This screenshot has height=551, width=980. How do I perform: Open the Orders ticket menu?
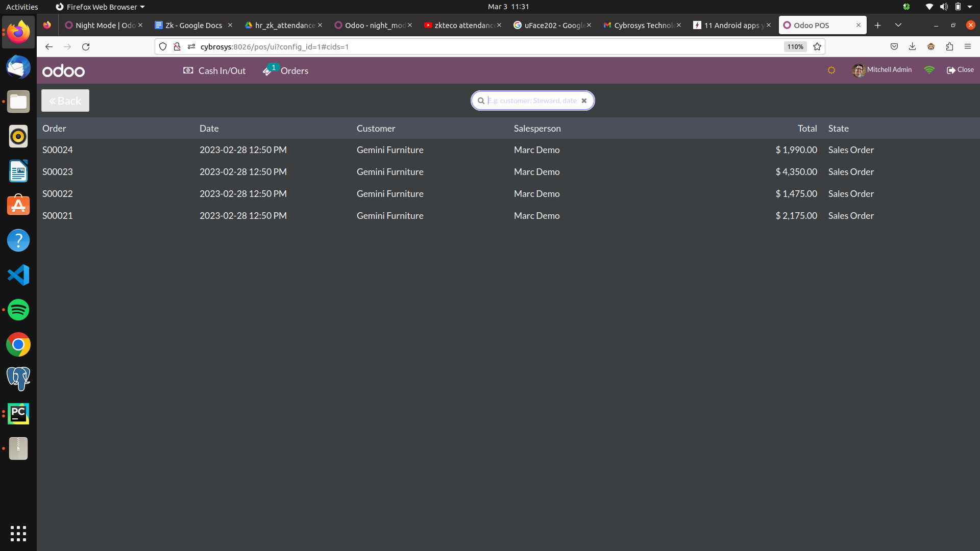pyautogui.click(x=286, y=71)
